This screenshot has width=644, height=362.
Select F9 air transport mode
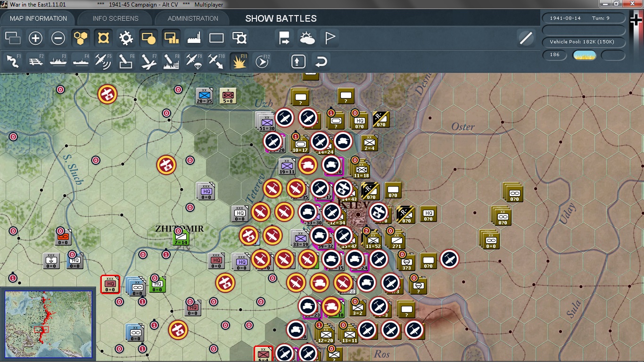[x=194, y=61]
